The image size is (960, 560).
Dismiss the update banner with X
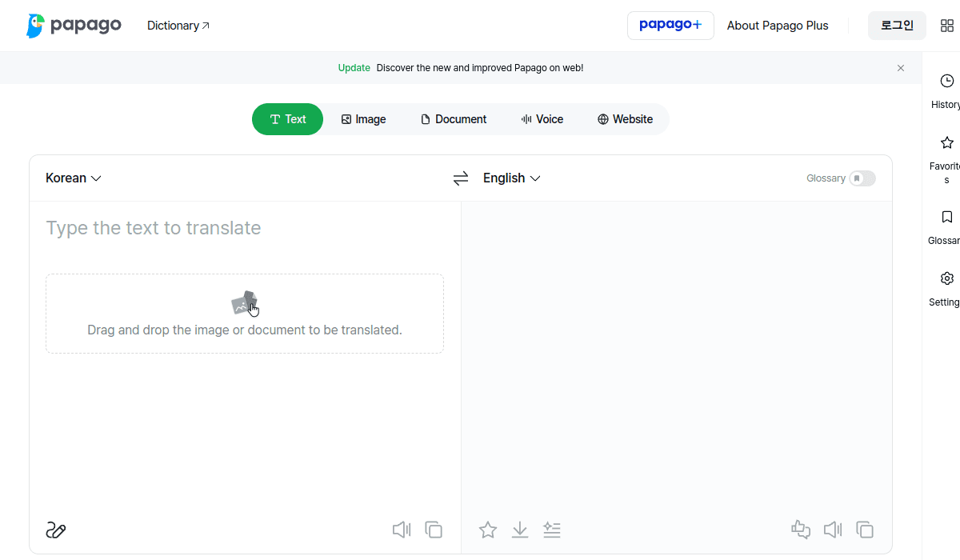tap(901, 68)
